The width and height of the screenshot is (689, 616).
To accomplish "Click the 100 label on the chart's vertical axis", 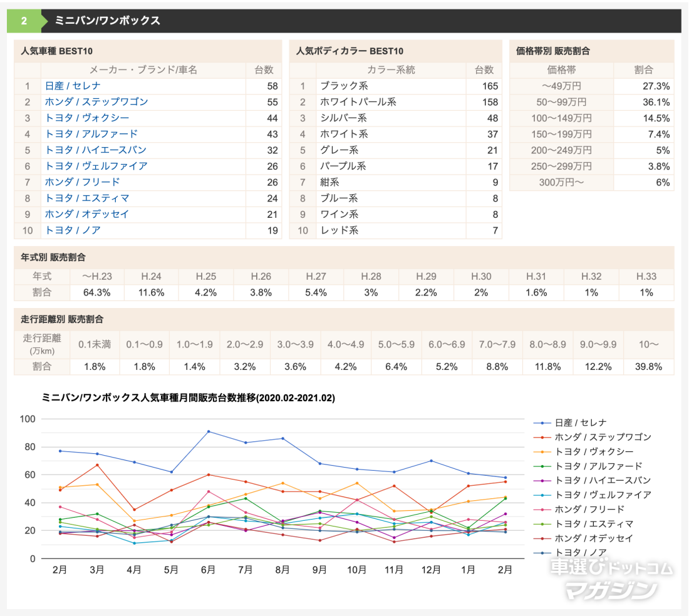I will click(x=27, y=419).
